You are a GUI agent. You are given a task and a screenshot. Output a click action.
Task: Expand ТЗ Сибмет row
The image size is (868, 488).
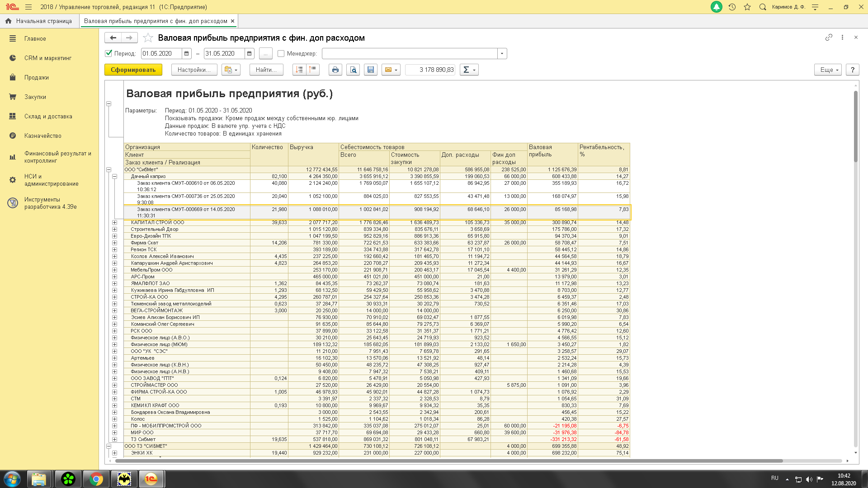click(x=114, y=440)
